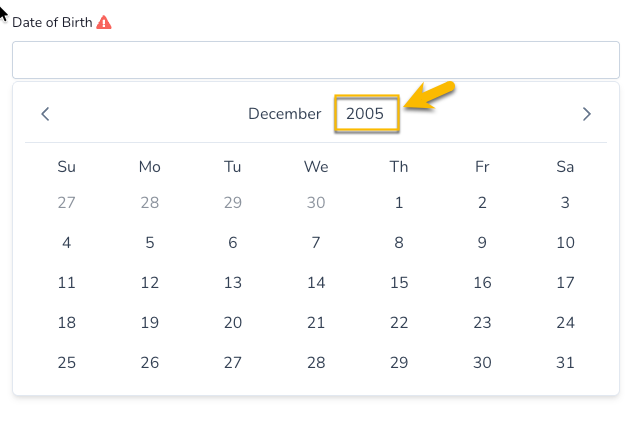Pick December 12 on the calendar
Screen dimensions: 634x424
coord(150,283)
